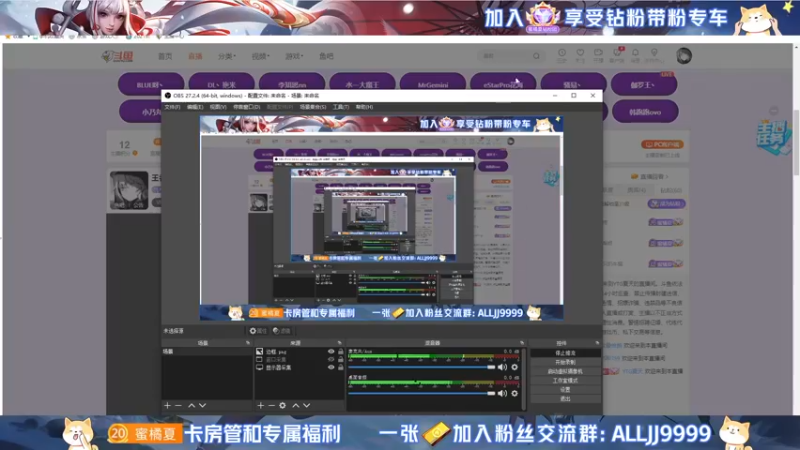800x450 pixels.
Task: Click the user avatar in Douyu header
Action: pyautogui.click(x=684, y=56)
